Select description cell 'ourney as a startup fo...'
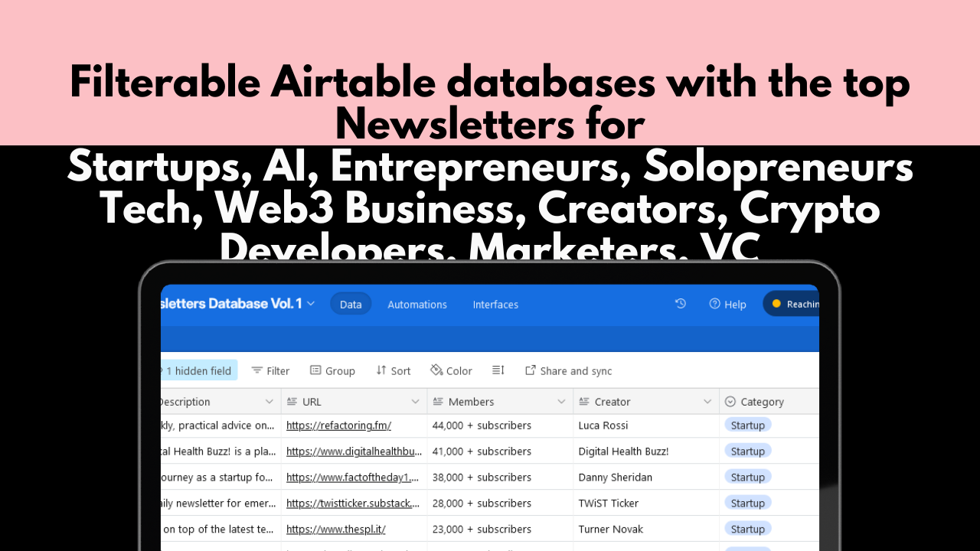The image size is (980, 551). tap(220, 478)
